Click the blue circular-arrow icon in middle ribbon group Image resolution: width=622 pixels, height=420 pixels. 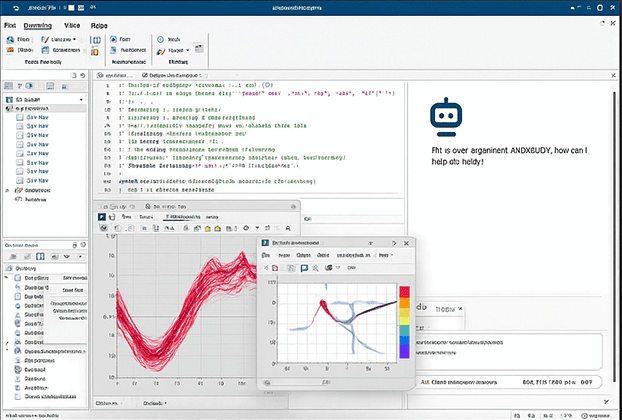pyautogui.click(x=113, y=39)
